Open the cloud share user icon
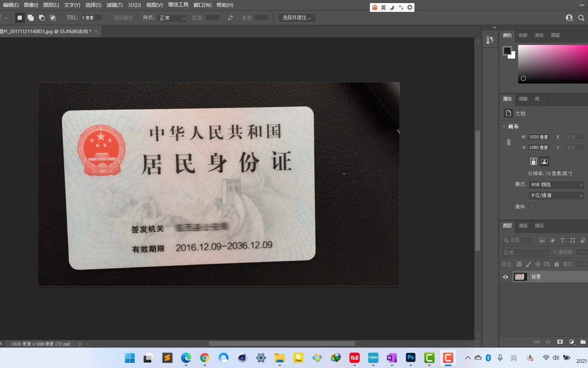The image size is (588, 368). [x=569, y=18]
